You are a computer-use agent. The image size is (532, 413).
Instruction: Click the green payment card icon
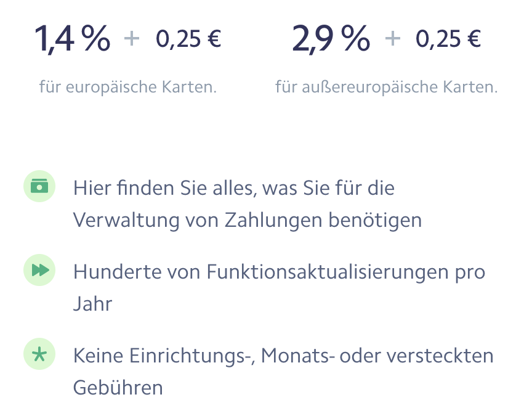[x=39, y=186]
